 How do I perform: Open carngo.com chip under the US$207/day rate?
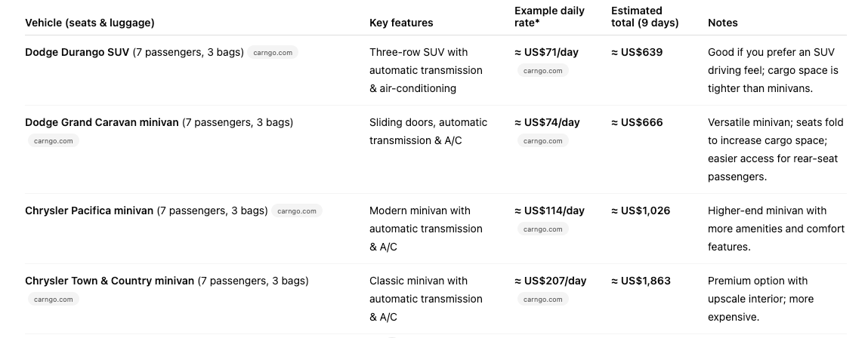542,300
